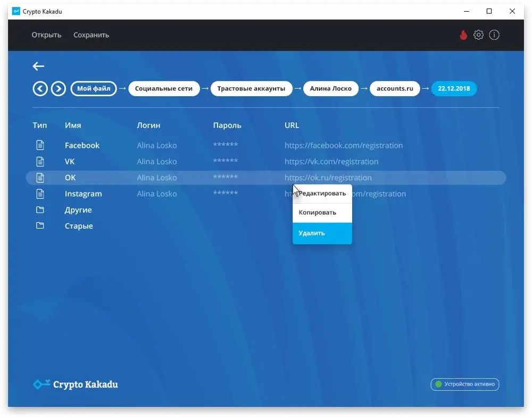Click the Instagram row document icon
This screenshot has height=418, width=532.
click(40, 194)
